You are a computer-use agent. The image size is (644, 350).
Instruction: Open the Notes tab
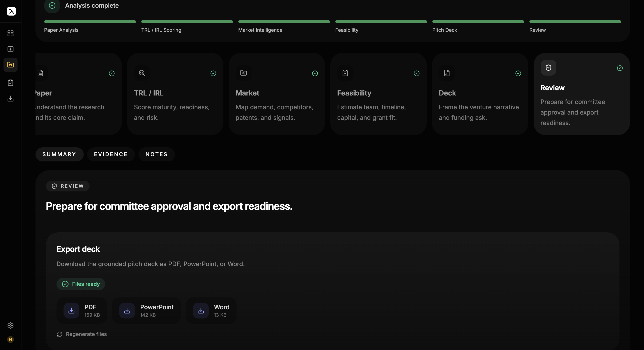[x=157, y=154]
